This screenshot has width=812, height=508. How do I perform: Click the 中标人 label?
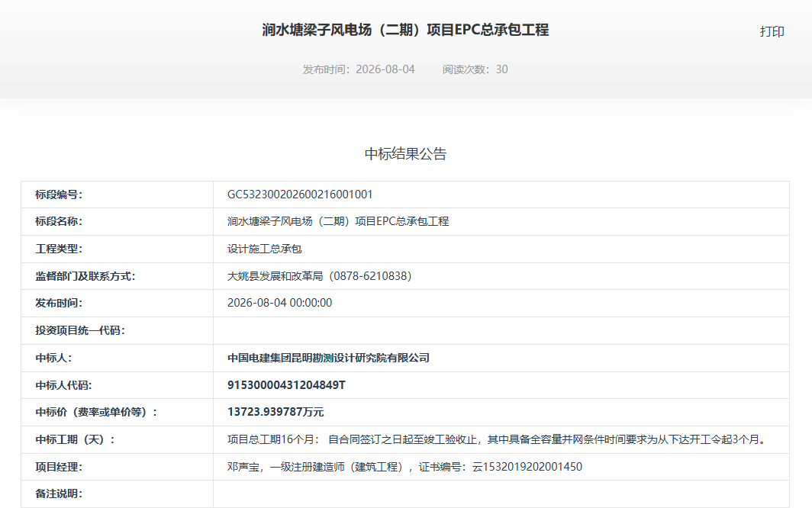(53, 358)
